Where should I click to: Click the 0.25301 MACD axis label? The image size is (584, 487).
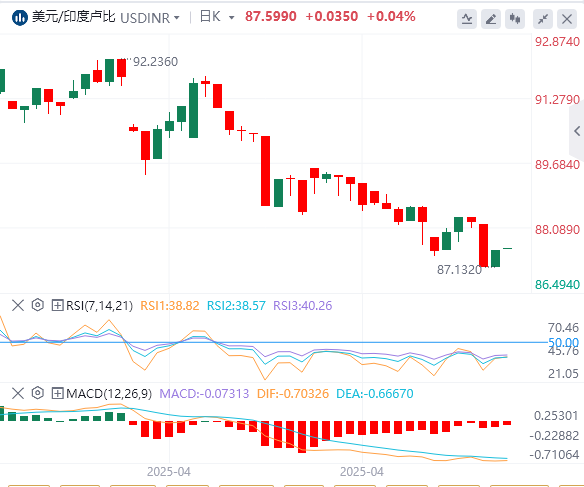pos(556,416)
